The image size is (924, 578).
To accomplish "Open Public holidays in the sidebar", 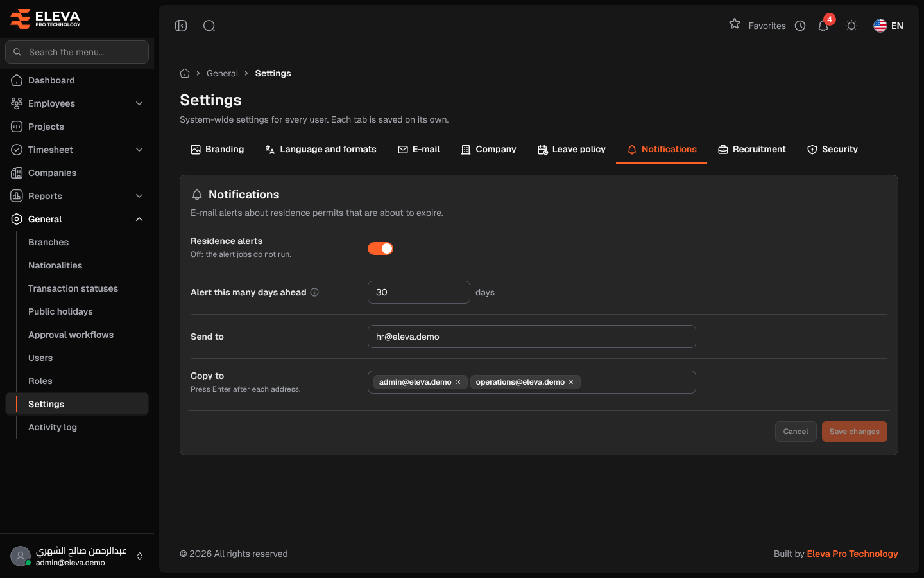I will [60, 311].
